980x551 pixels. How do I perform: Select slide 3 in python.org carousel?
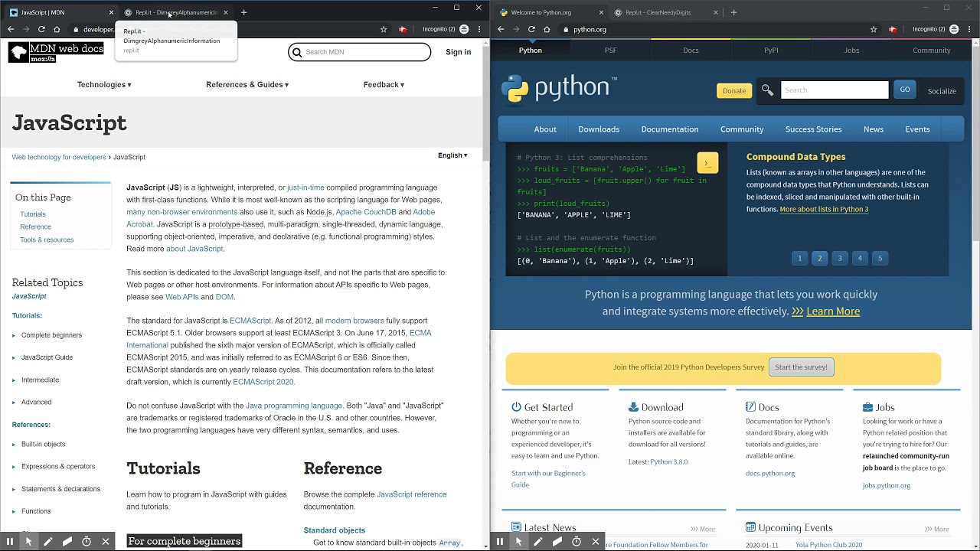(840, 258)
